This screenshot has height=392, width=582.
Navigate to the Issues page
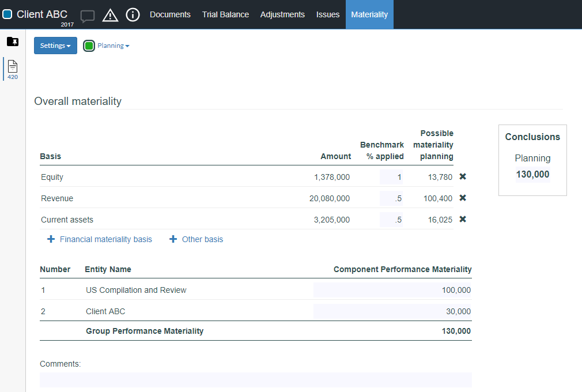point(328,14)
